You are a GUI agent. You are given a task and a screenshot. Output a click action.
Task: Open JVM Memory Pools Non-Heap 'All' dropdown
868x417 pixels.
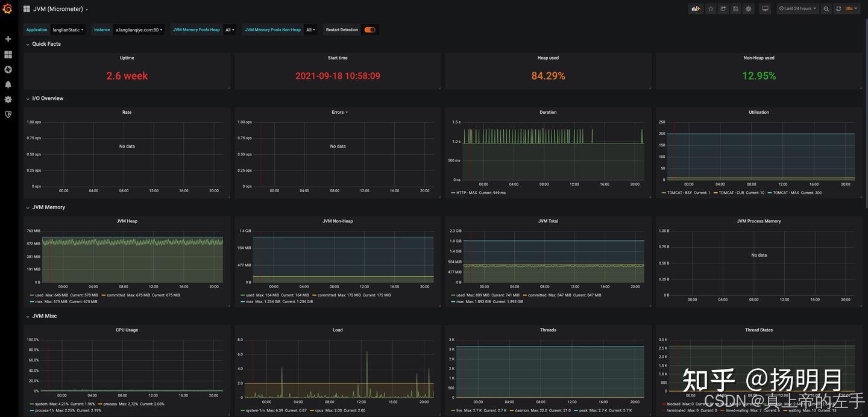pyautogui.click(x=310, y=30)
